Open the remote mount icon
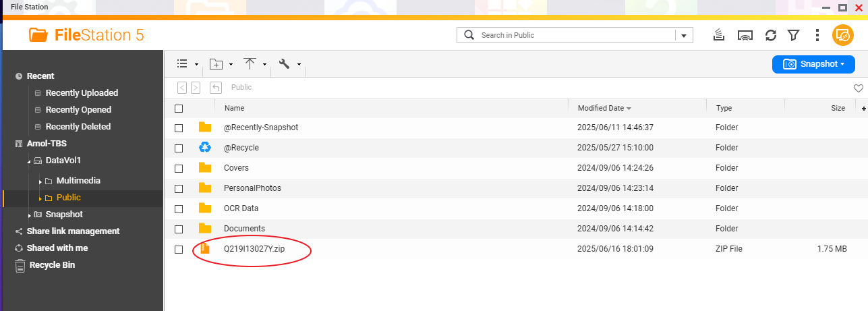Viewport: 868px width, 311px height. point(745,35)
